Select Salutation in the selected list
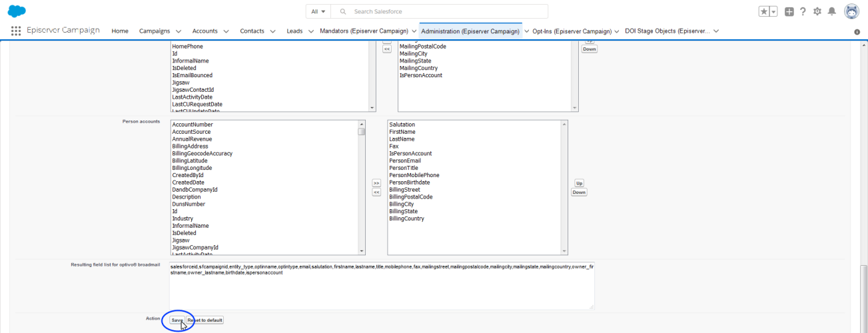 click(x=402, y=125)
